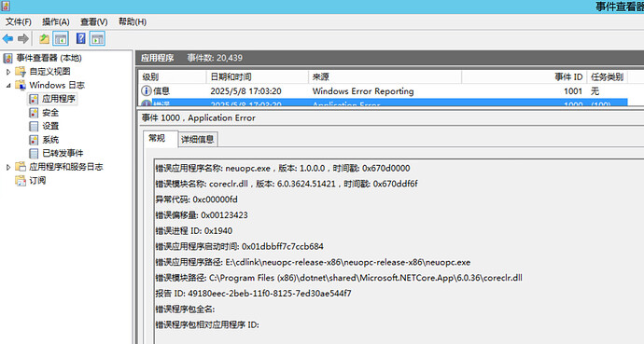Image resolution: width=644 pixels, height=344 pixels.
Task: Open the blue help question mark icon
Action: (x=81, y=39)
